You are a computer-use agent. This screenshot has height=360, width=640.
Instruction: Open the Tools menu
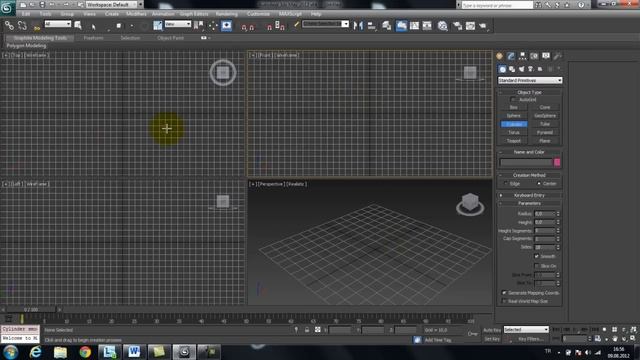(x=45, y=14)
